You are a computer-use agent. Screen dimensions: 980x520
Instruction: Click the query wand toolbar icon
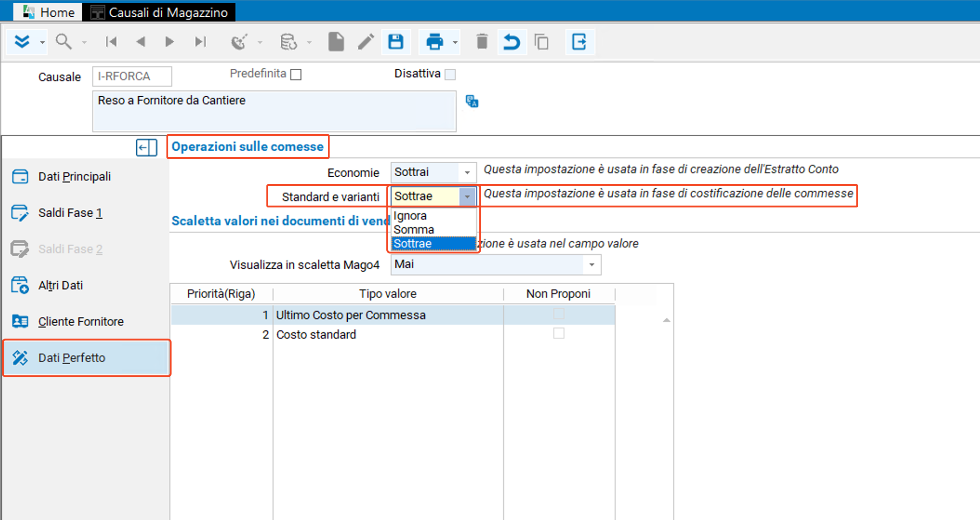(x=239, y=42)
